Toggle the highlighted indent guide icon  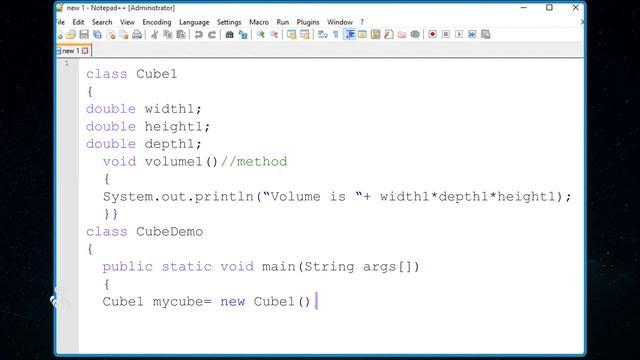tap(349, 35)
